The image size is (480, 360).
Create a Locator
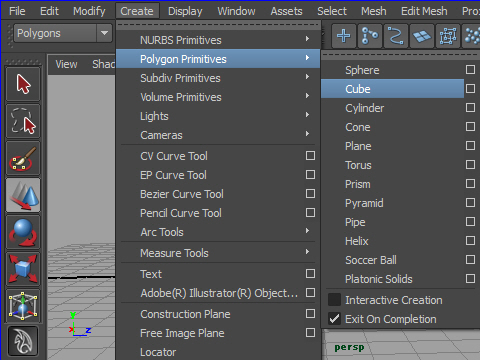pos(218,352)
